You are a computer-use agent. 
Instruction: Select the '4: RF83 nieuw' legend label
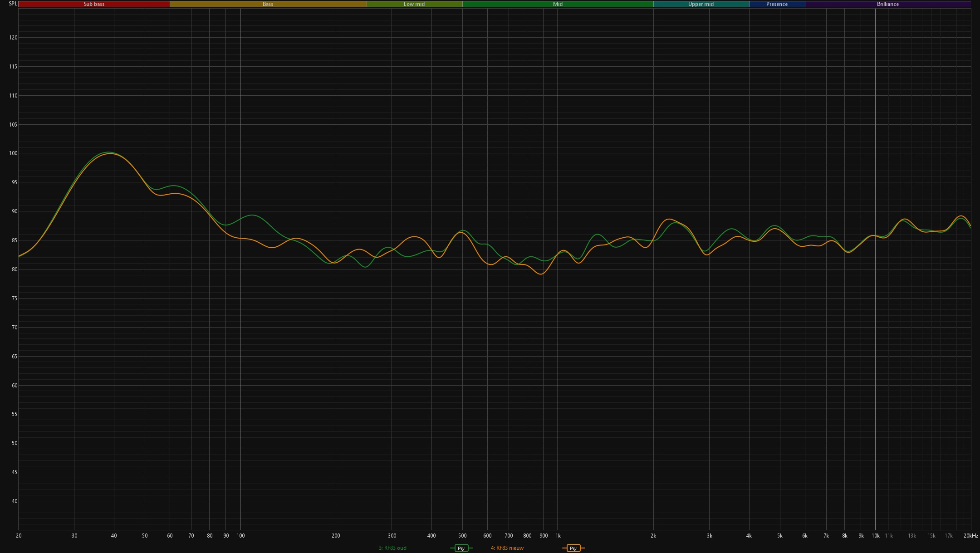click(507, 548)
